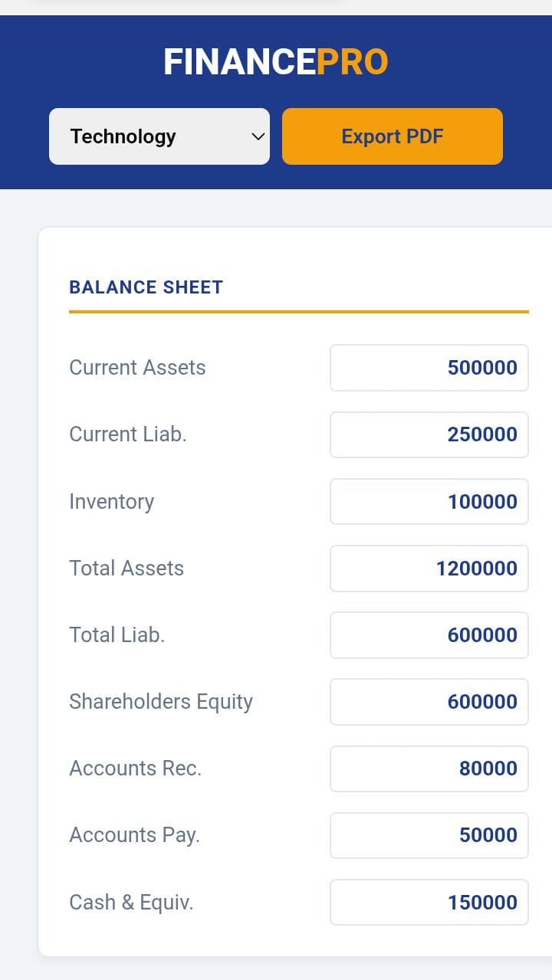
Task: Edit the Total Assets field
Action: [x=429, y=569]
